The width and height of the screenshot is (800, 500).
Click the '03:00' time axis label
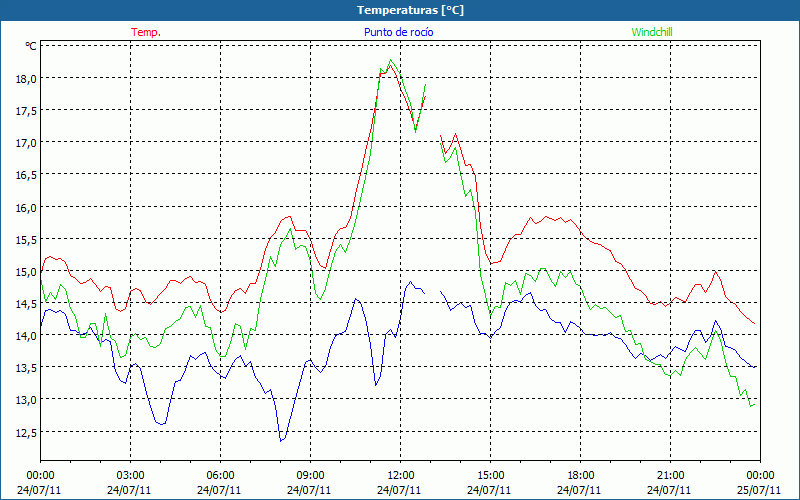click(x=131, y=476)
